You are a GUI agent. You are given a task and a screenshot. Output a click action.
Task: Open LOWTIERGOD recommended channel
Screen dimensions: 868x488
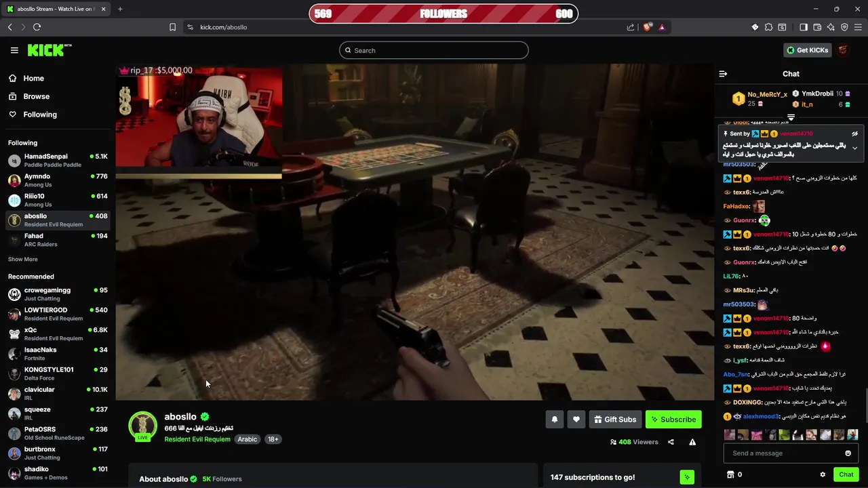pyautogui.click(x=58, y=314)
